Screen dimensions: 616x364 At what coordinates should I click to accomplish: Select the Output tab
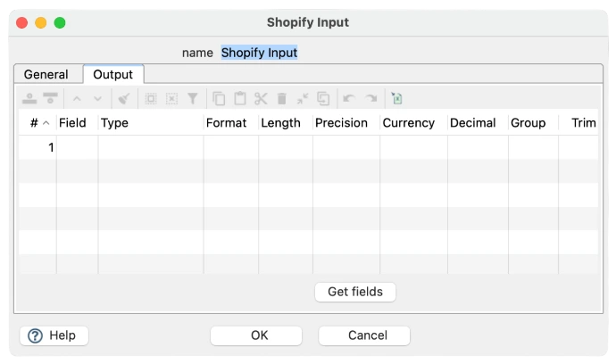112,74
